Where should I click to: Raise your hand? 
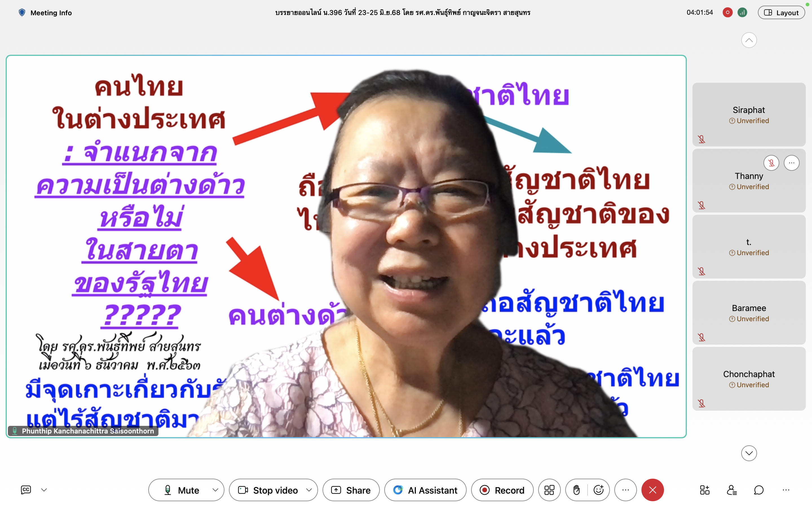(x=577, y=490)
